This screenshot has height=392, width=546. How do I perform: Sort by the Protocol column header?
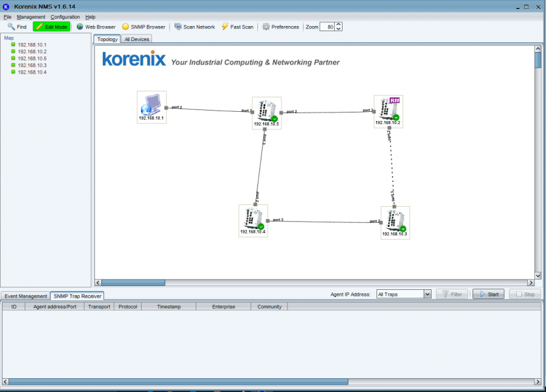click(x=128, y=307)
